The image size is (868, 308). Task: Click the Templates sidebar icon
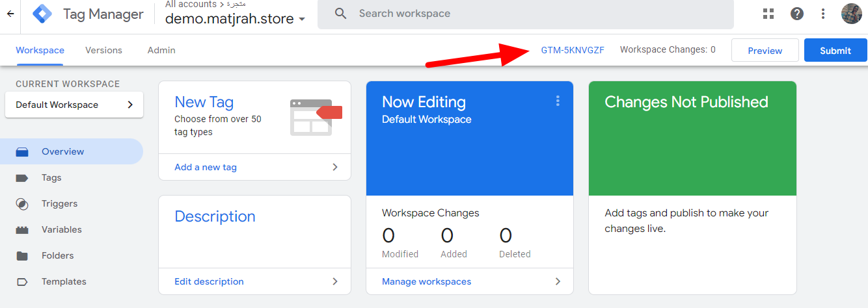click(22, 281)
